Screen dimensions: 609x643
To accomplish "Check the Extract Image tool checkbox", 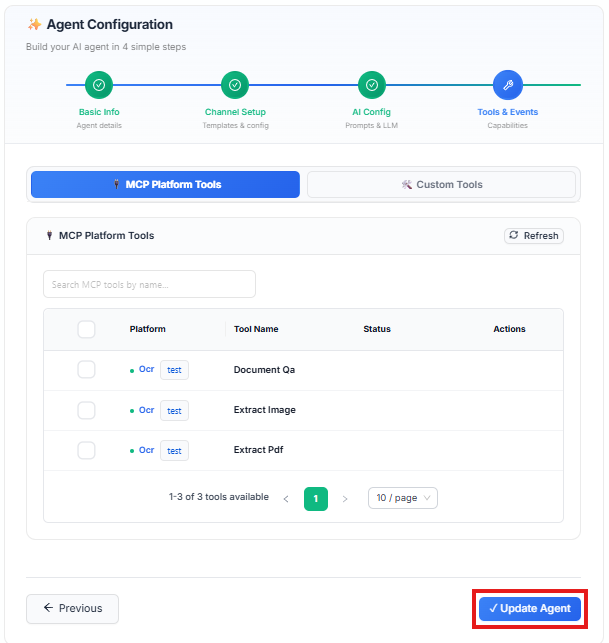I will pyautogui.click(x=86, y=410).
